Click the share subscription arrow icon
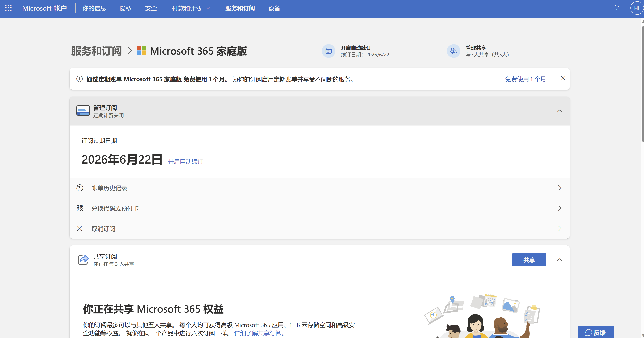 tap(83, 260)
